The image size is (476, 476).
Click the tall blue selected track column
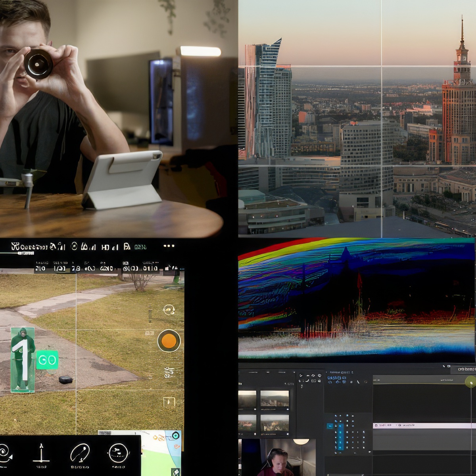pyautogui.click(x=340, y=436)
